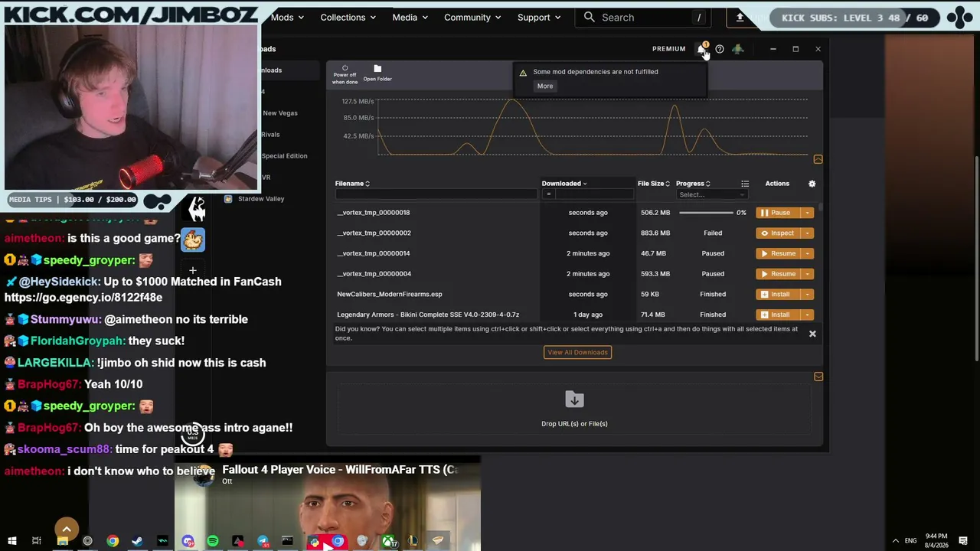Click View All Downloads button
980x551 pixels.
(x=577, y=352)
